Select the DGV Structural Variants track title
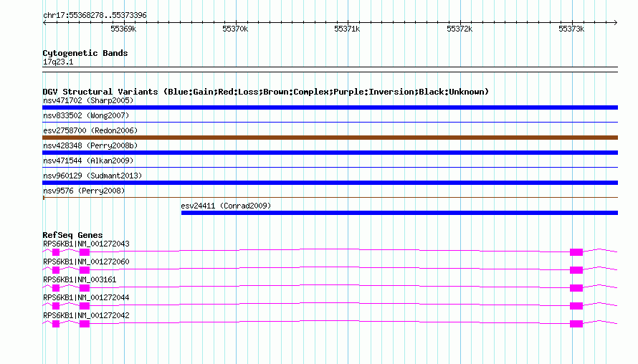This screenshot has height=364, width=638. (266, 92)
